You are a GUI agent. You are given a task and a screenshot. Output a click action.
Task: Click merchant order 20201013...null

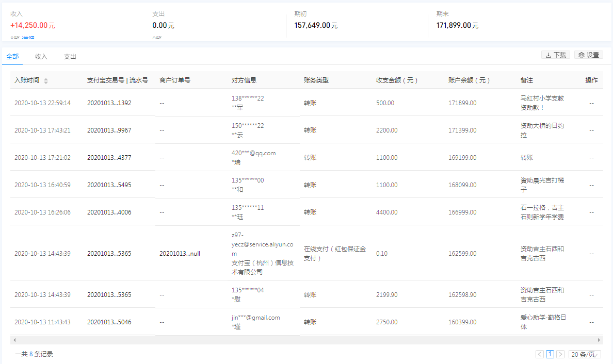click(181, 254)
